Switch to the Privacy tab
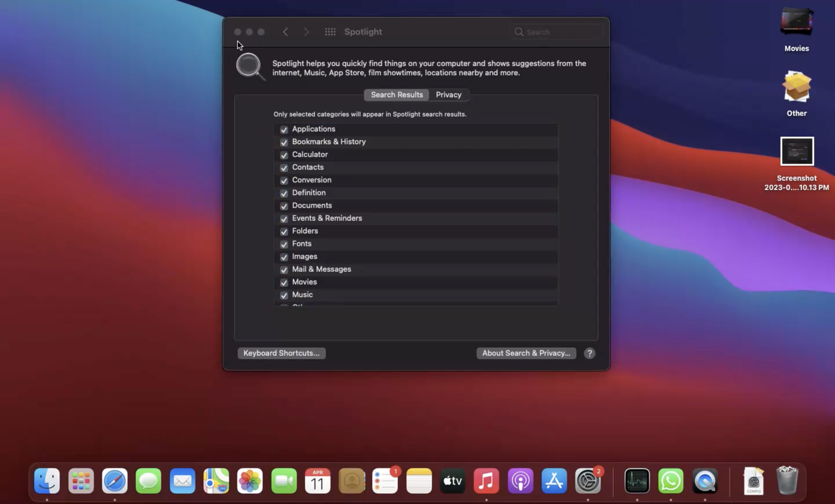Viewport: 835px width, 504px height. pyautogui.click(x=449, y=95)
